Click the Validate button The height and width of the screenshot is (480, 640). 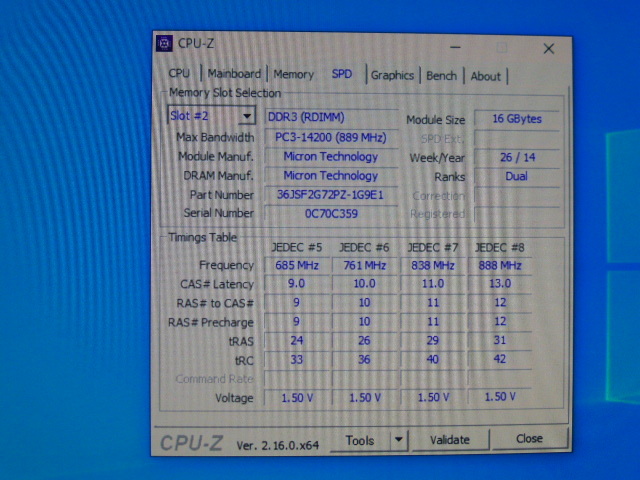pyautogui.click(x=450, y=440)
